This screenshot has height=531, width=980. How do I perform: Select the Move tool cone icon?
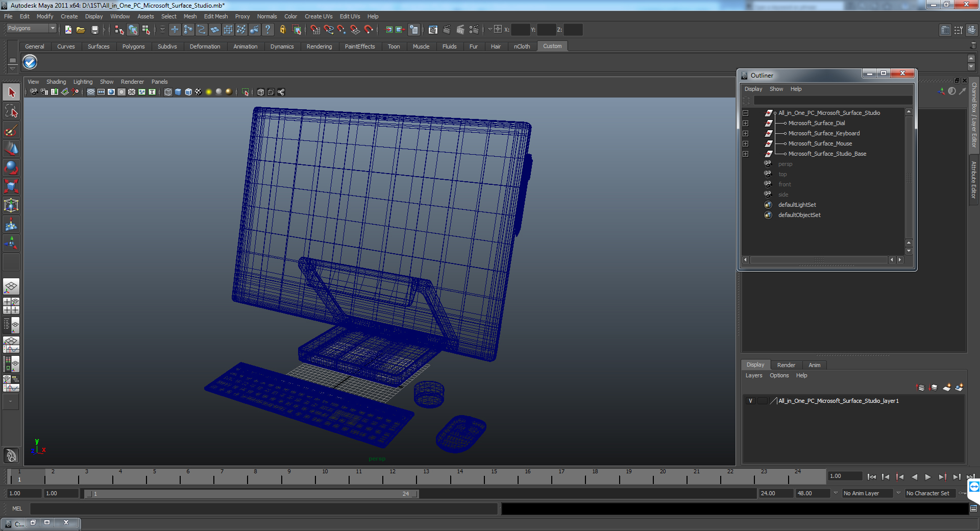point(11,149)
